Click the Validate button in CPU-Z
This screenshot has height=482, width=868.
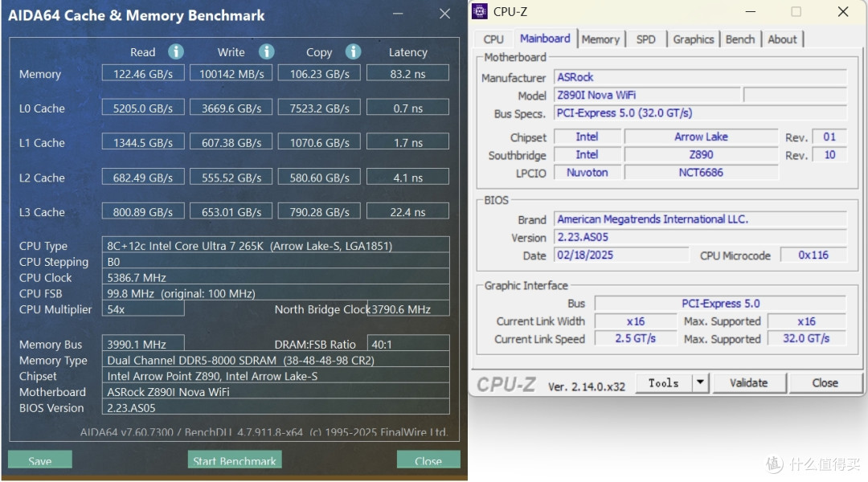pos(749,382)
